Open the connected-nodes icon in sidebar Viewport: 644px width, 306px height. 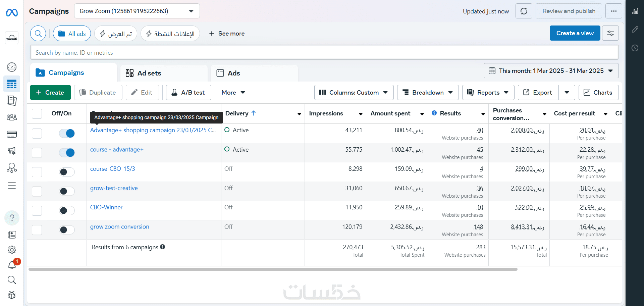[x=12, y=168]
